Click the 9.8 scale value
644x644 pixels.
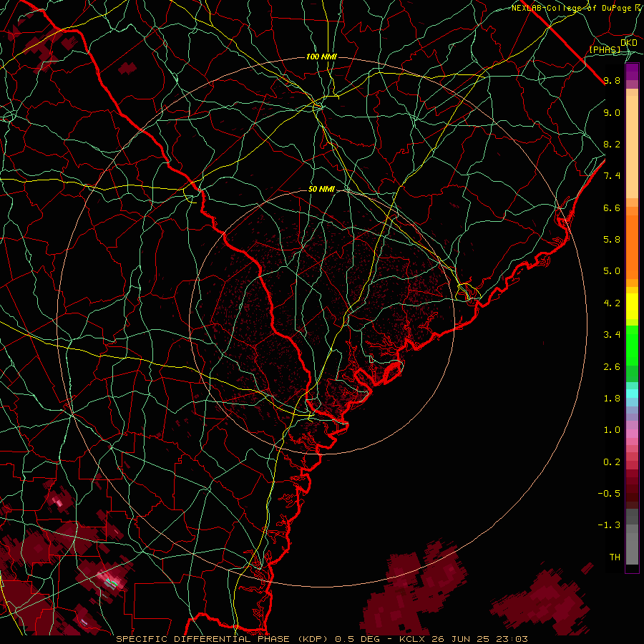coord(612,80)
